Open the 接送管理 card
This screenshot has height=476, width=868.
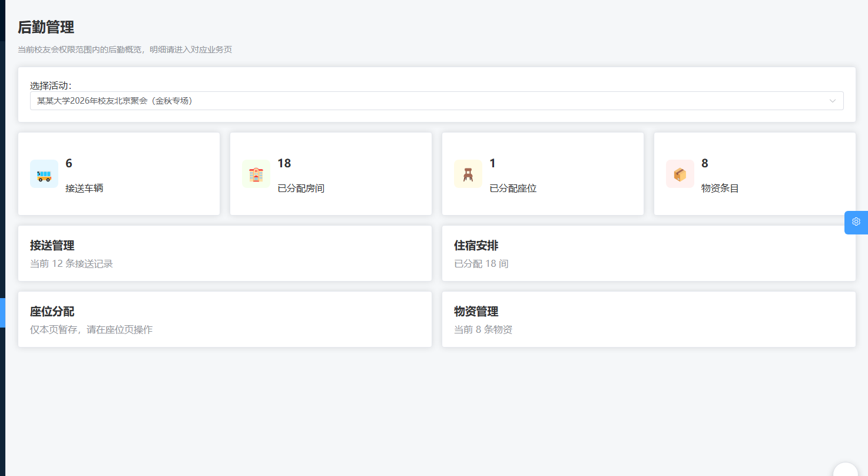pyautogui.click(x=225, y=253)
